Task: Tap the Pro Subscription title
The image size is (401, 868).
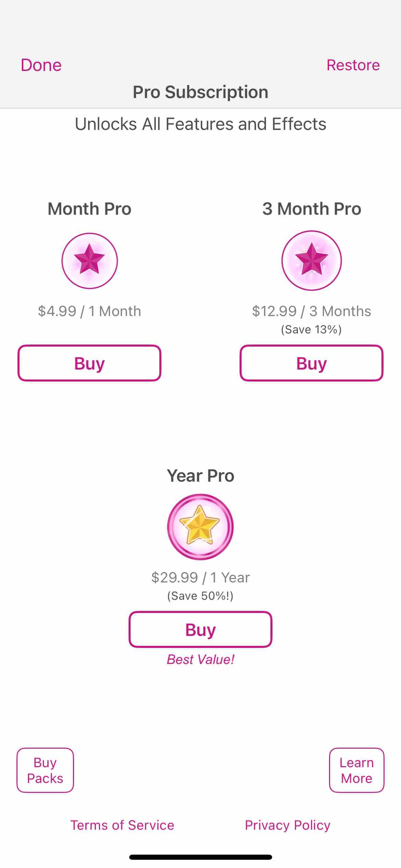Action: tap(200, 92)
